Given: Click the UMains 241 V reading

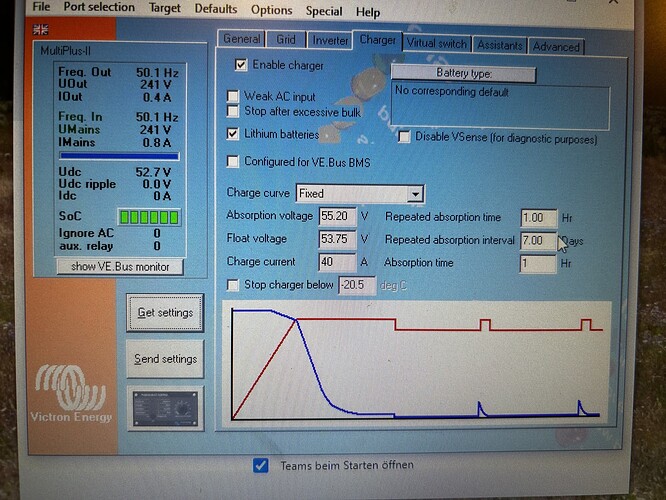Looking at the screenshot, I should coord(116,130).
